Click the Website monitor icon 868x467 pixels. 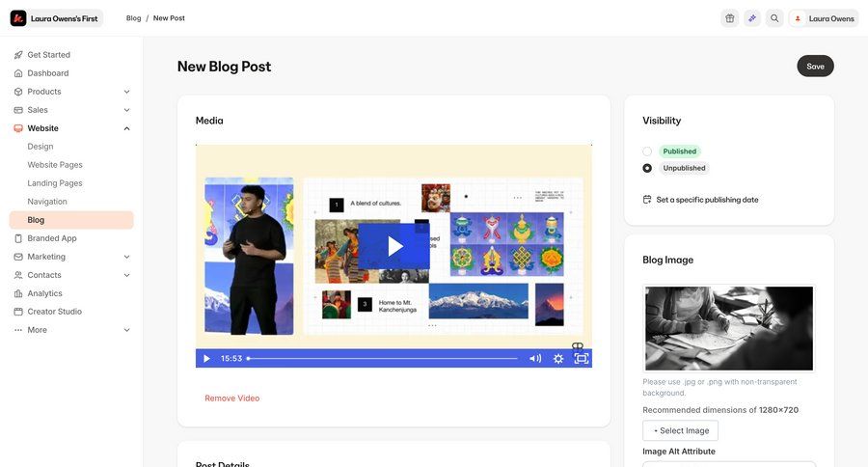point(18,128)
